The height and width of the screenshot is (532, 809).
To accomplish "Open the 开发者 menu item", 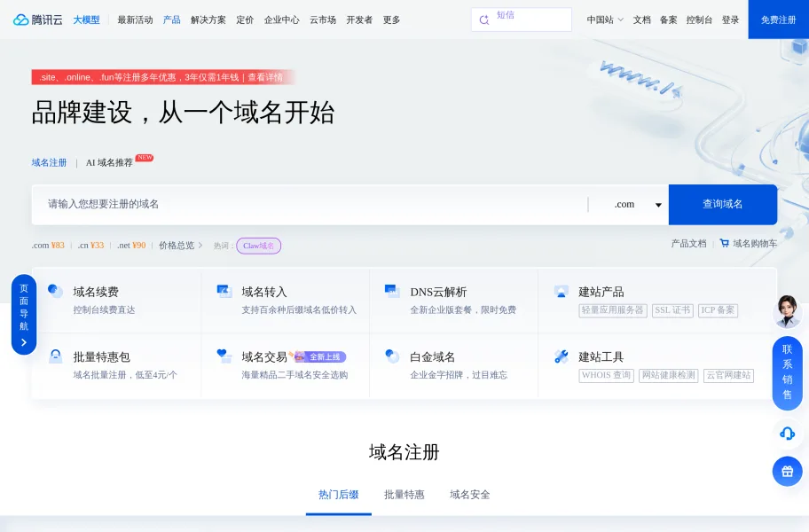I will [x=359, y=20].
